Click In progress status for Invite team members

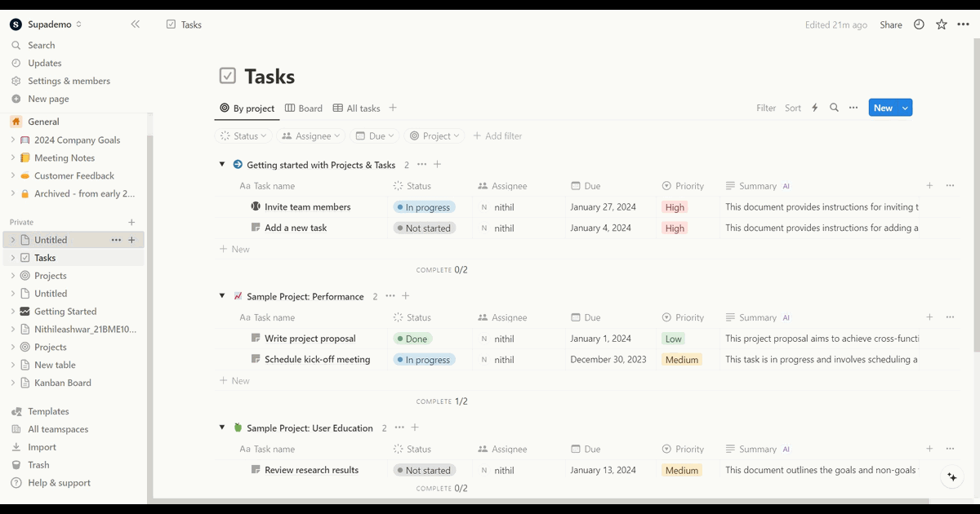point(424,207)
